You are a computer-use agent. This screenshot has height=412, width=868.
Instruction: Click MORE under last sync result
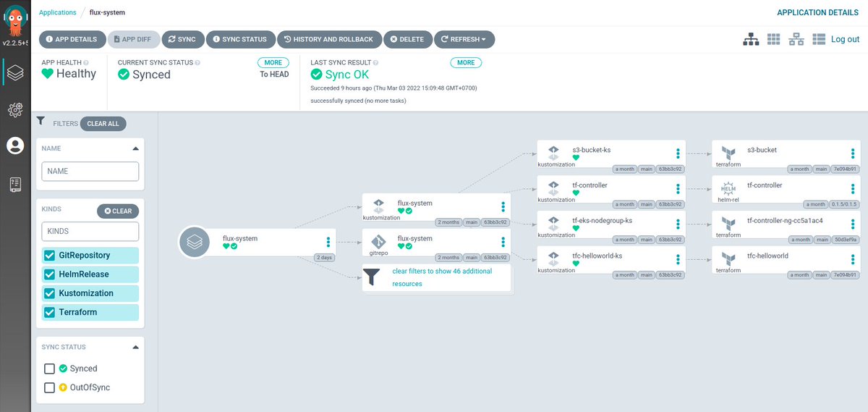tap(466, 63)
